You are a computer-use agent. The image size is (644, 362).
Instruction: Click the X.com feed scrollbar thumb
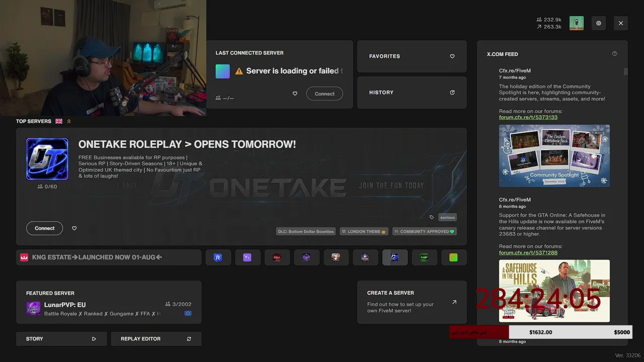[x=626, y=71]
